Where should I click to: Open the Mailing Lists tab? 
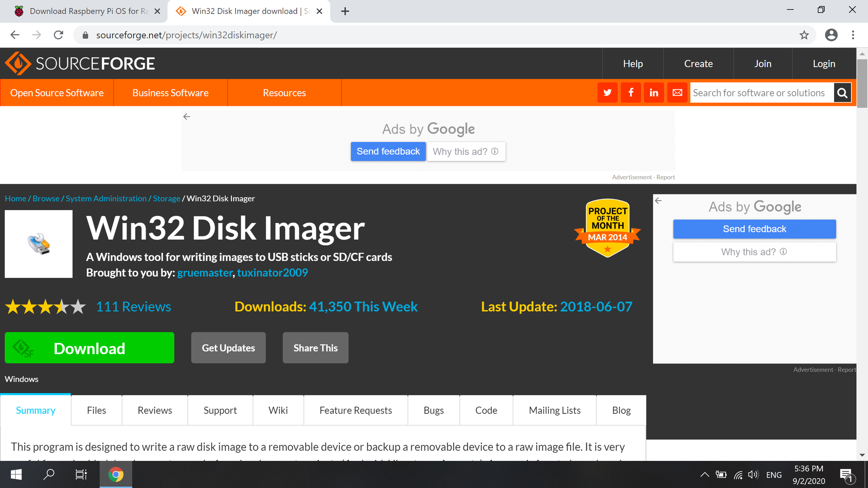pyautogui.click(x=554, y=410)
